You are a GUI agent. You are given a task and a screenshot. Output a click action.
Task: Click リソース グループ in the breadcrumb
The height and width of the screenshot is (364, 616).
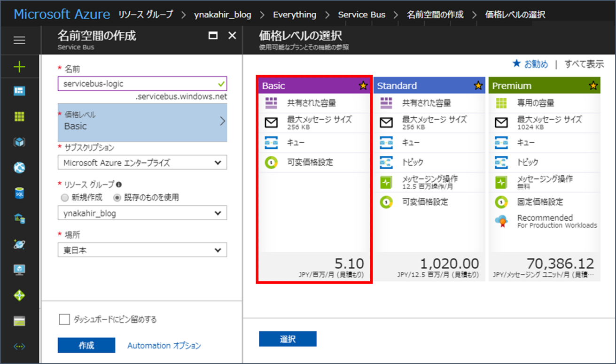tap(146, 15)
